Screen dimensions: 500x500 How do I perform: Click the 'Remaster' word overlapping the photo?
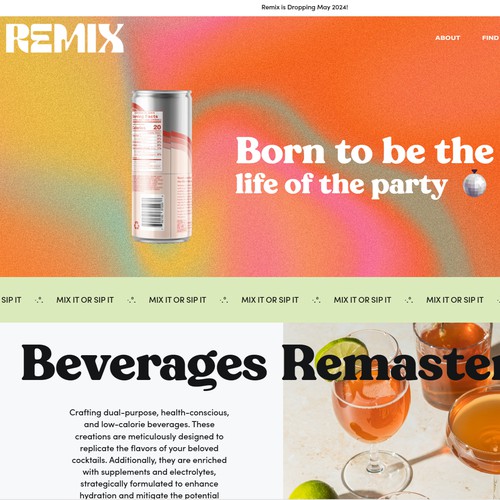pos(391,363)
